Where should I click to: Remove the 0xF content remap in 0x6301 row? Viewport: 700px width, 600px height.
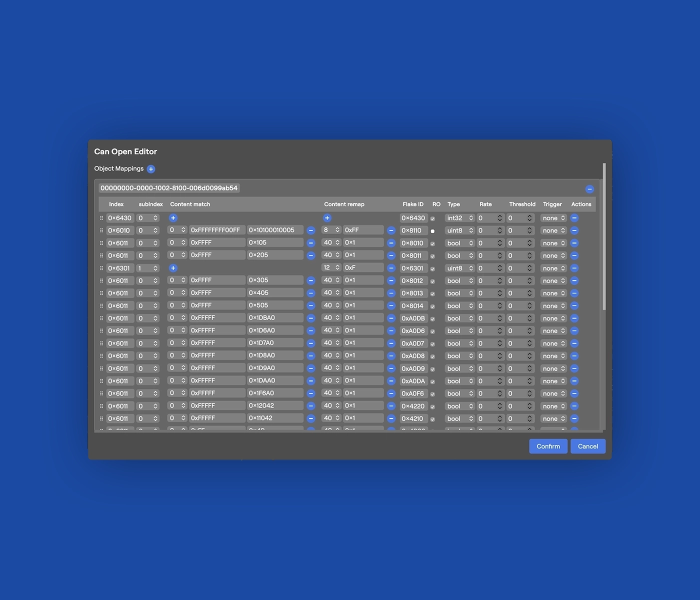pos(391,268)
